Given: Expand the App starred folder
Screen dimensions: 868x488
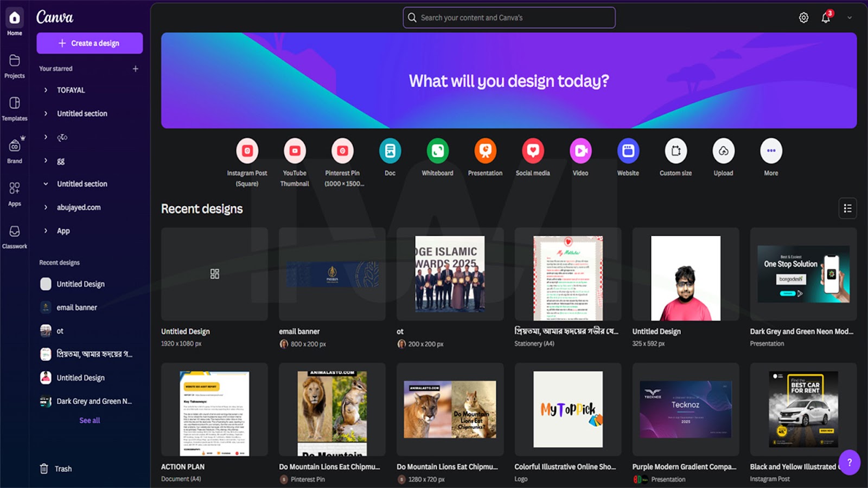Looking at the screenshot, I should click(46, 230).
